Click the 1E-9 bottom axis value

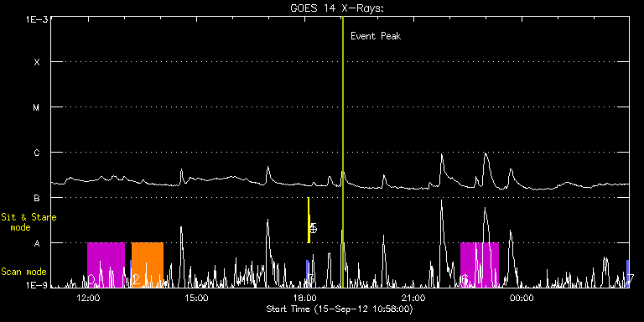(36, 284)
